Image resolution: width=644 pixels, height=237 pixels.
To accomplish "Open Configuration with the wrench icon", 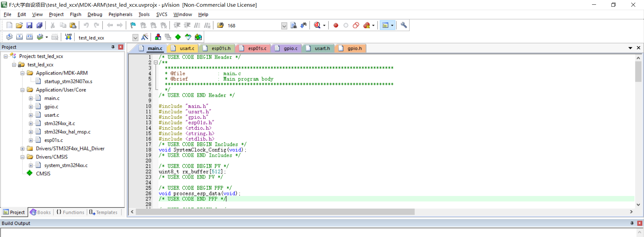I will pyautogui.click(x=404, y=25).
